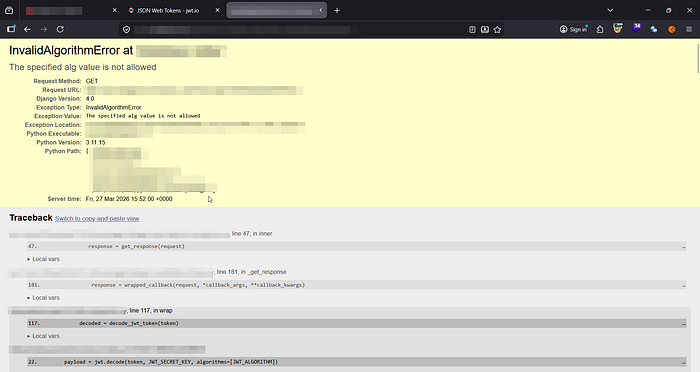Click the icon between reader view and star
Screen dimensions: 700x372
[x=485, y=29]
